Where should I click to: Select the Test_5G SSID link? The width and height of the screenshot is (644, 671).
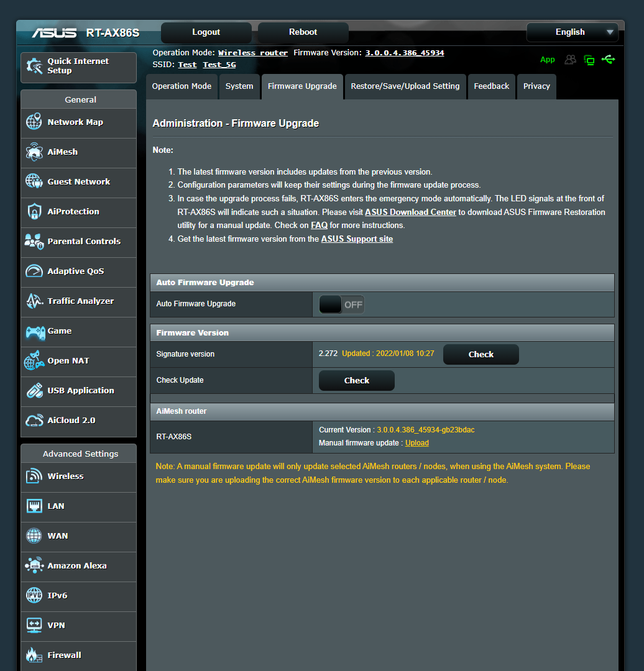[219, 64]
